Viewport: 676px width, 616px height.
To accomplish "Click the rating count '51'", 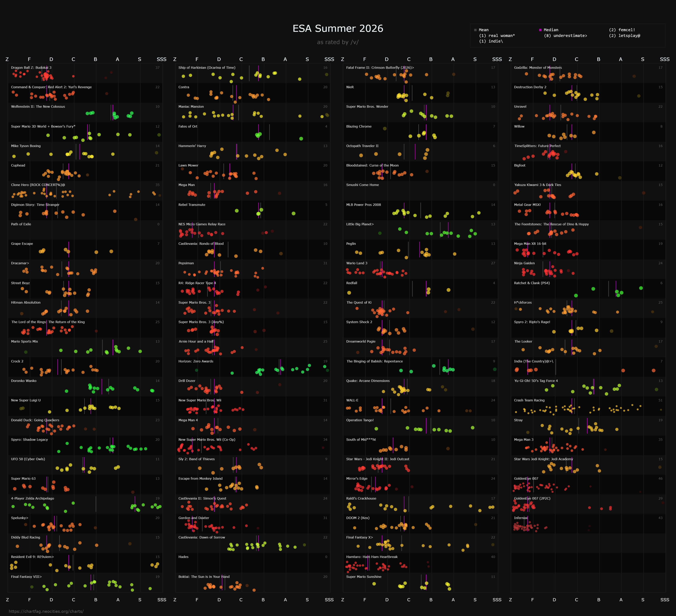I will point(660,400).
